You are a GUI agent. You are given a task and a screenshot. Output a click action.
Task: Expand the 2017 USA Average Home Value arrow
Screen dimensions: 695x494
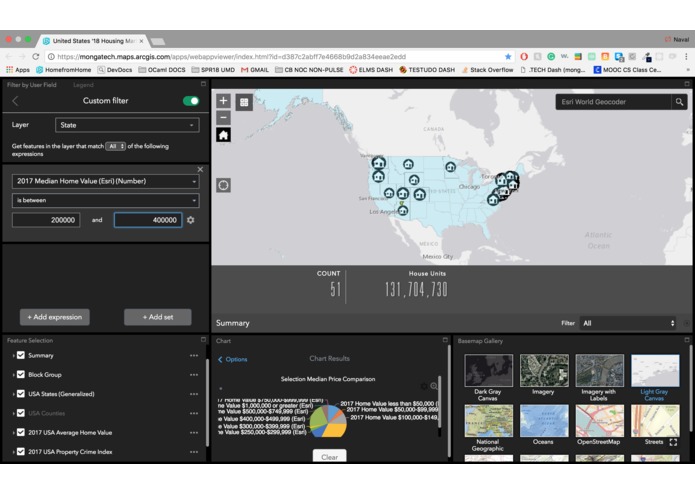pos(14,433)
